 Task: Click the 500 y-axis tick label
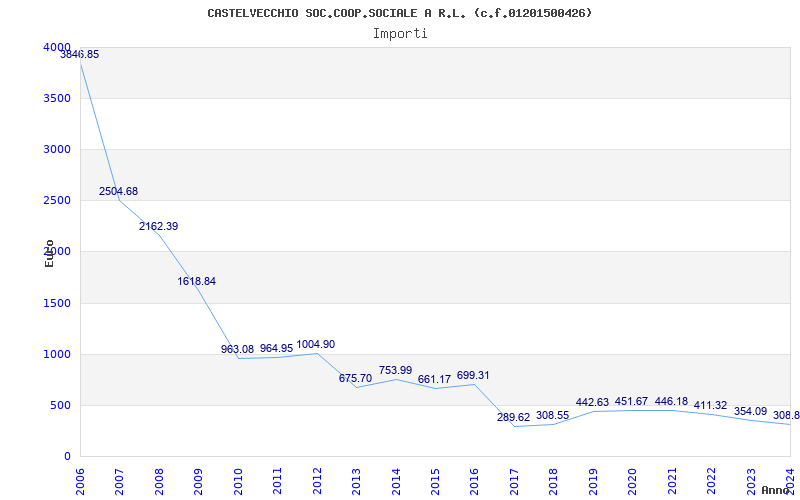tap(60, 405)
